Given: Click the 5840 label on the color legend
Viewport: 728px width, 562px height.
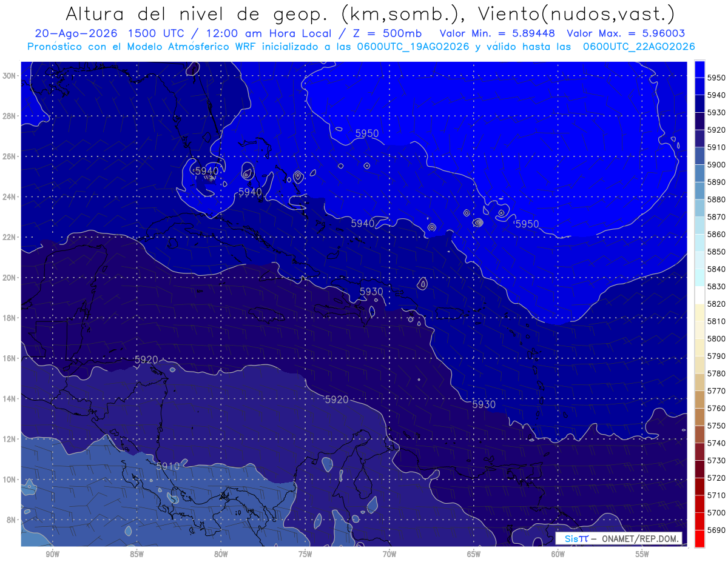Looking at the screenshot, I should (716, 269).
